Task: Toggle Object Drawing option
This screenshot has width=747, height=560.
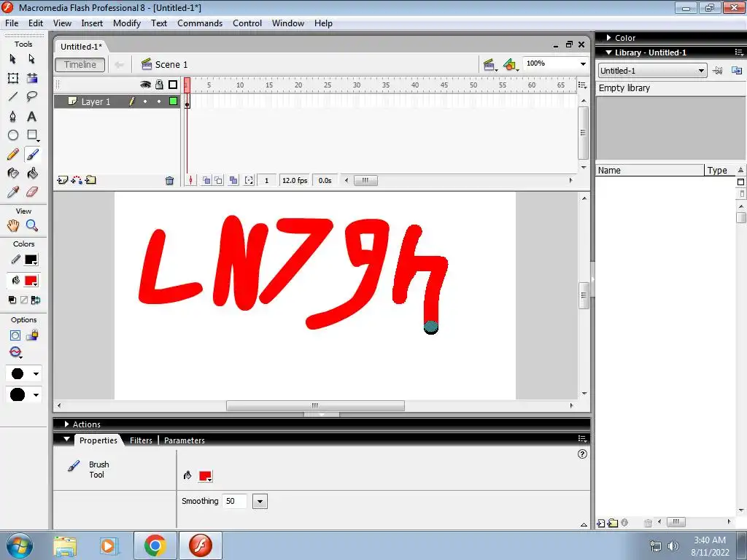Action: [15, 335]
